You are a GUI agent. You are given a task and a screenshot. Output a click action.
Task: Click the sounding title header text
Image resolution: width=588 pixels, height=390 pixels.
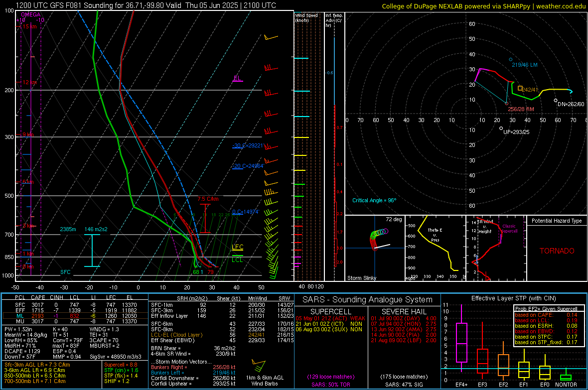point(146,5)
